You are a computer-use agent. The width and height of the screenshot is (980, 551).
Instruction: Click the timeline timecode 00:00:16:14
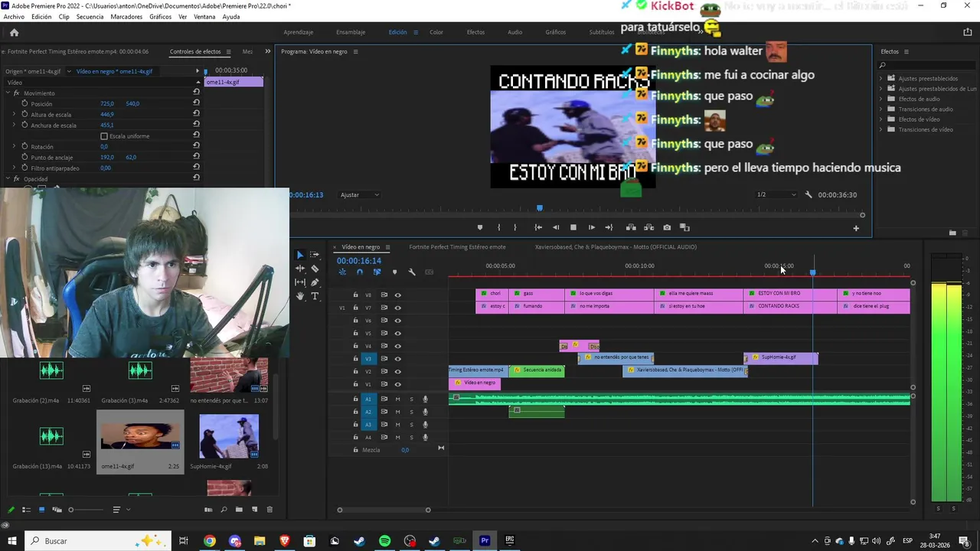[359, 261]
